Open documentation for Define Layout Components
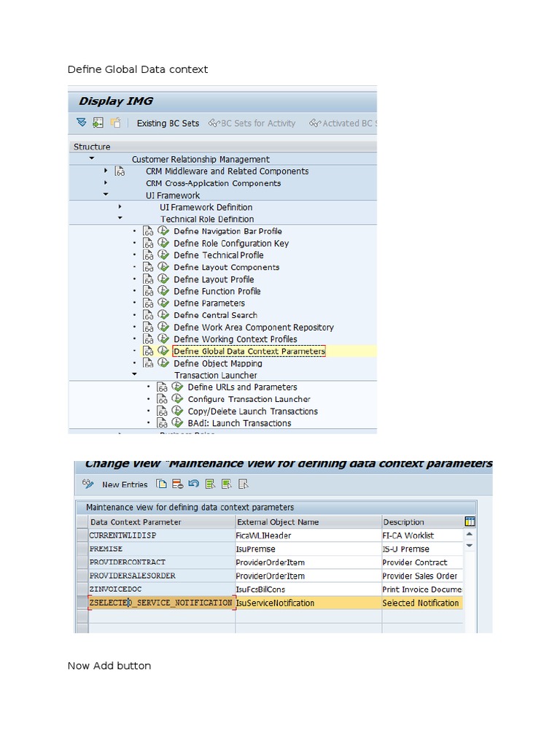The width and height of the screenshot is (560, 747). (149, 267)
